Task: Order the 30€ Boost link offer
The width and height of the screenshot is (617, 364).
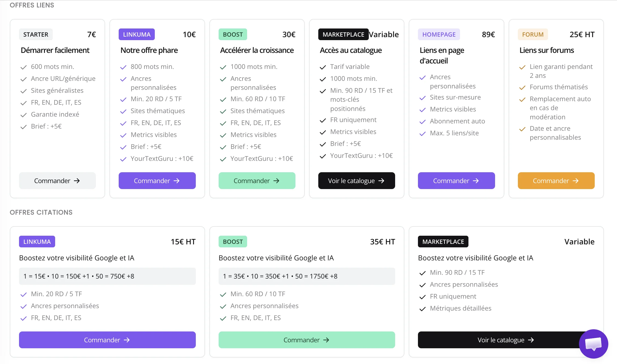Action: [x=257, y=181]
